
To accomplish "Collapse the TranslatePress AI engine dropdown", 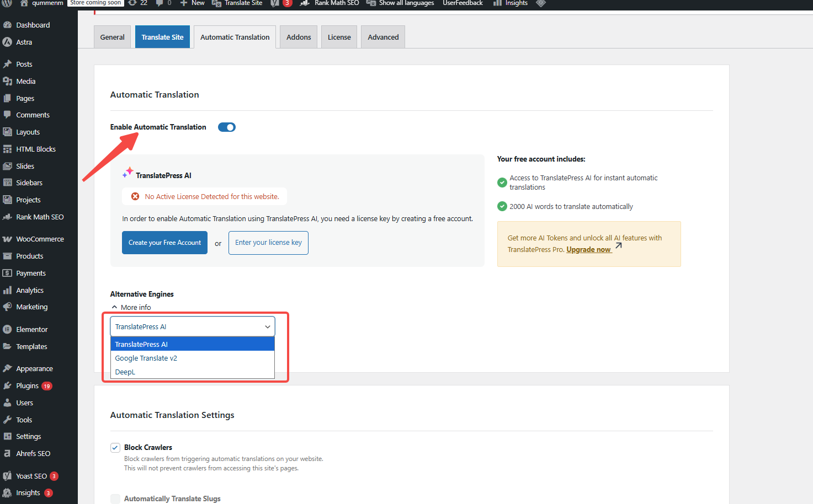I will pyautogui.click(x=192, y=327).
